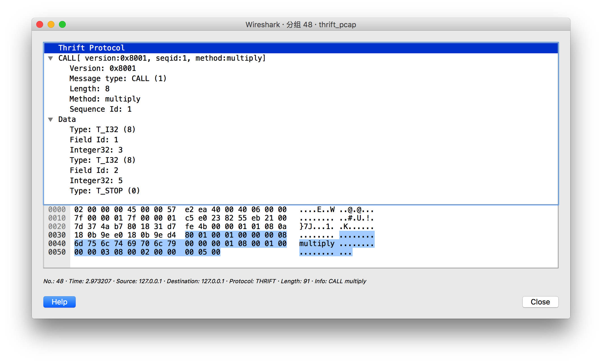Click hex bytes '02 00 00 00 45 00 00 57'

tap(125, 209)
